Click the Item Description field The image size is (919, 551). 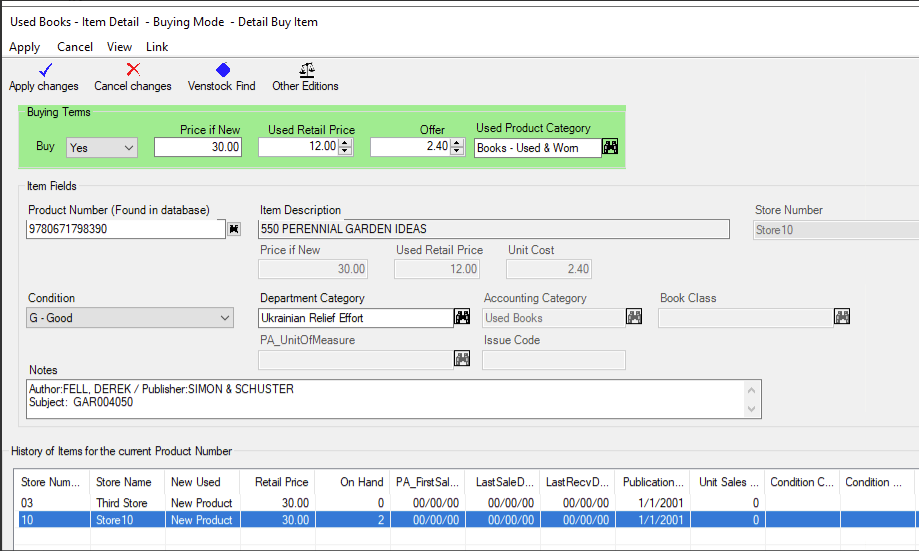coord(493,229)
